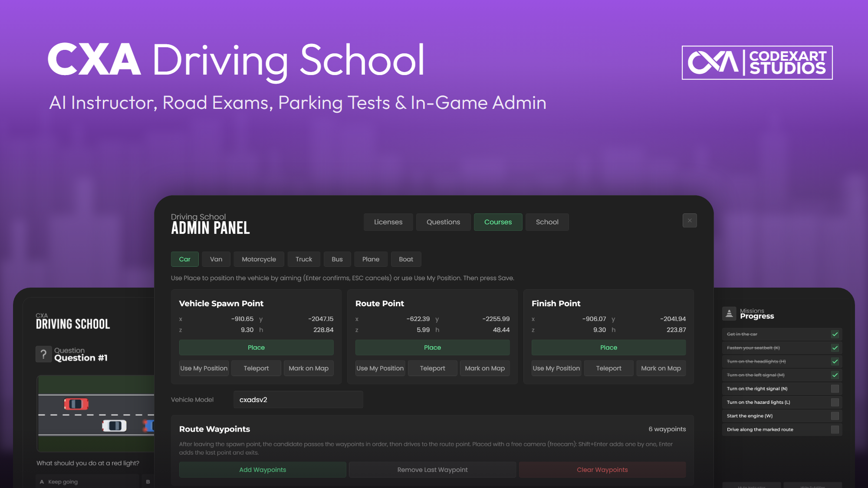This screenshot has height=488, width=868.
Task: Check 'Drive along the marked route' box
Action: click(x=835, y=429)
